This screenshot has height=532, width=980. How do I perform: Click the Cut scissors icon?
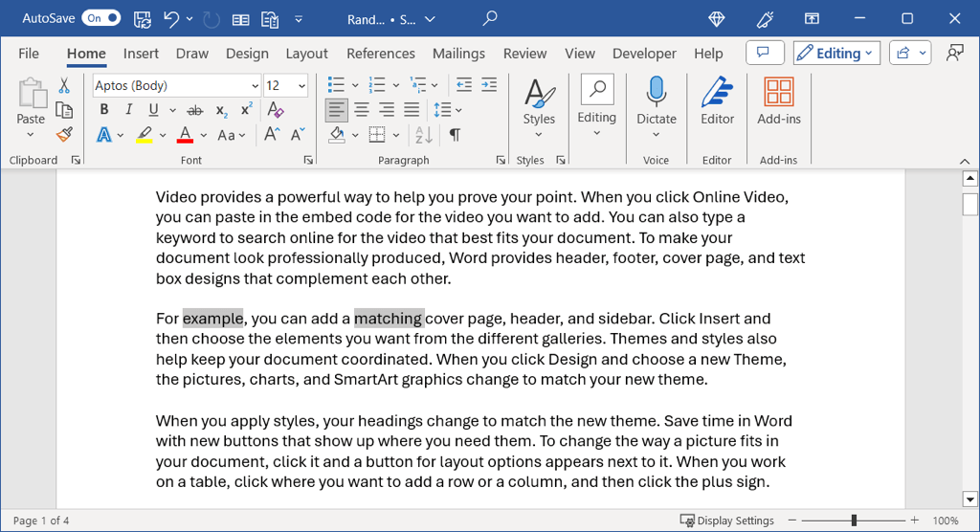coord(65,86)
